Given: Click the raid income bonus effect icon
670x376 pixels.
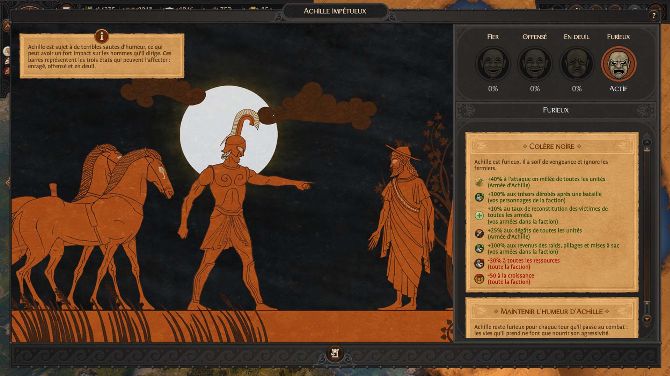Looking at the screenshot, I should point(479,248).
